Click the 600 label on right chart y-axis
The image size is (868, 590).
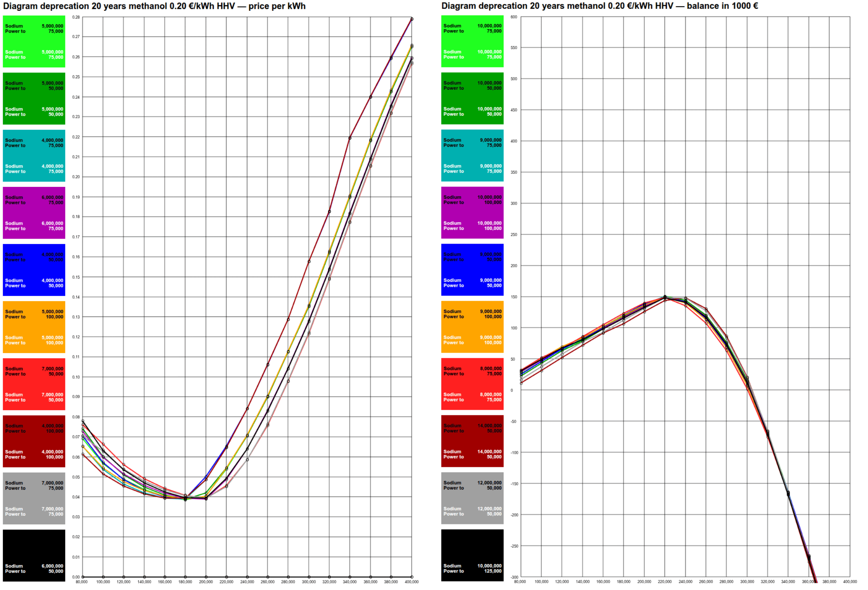514,17
